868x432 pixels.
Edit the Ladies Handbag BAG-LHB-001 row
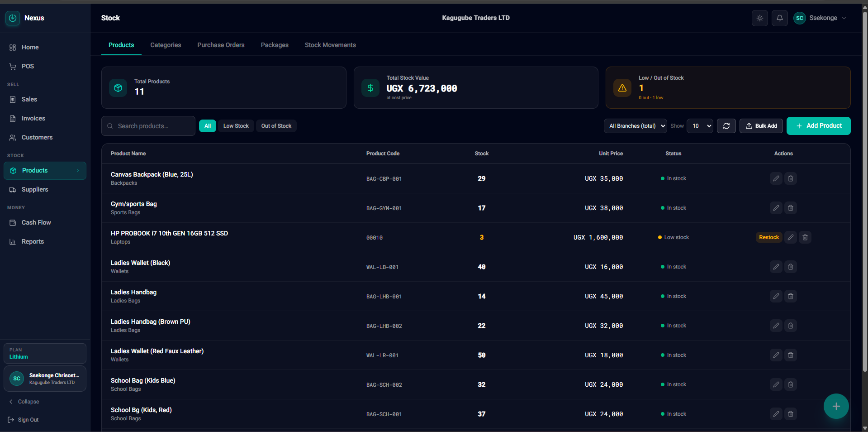pos(776,296)
